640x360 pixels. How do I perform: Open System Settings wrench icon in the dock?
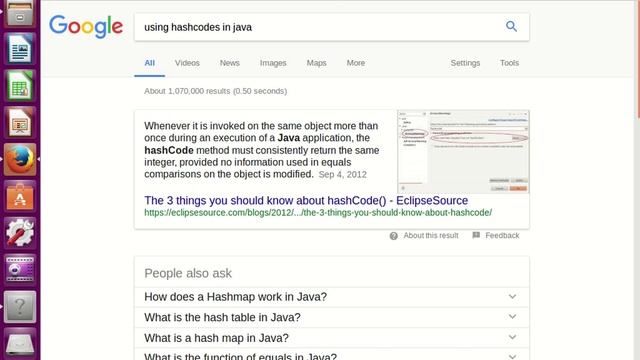[20, 233]
